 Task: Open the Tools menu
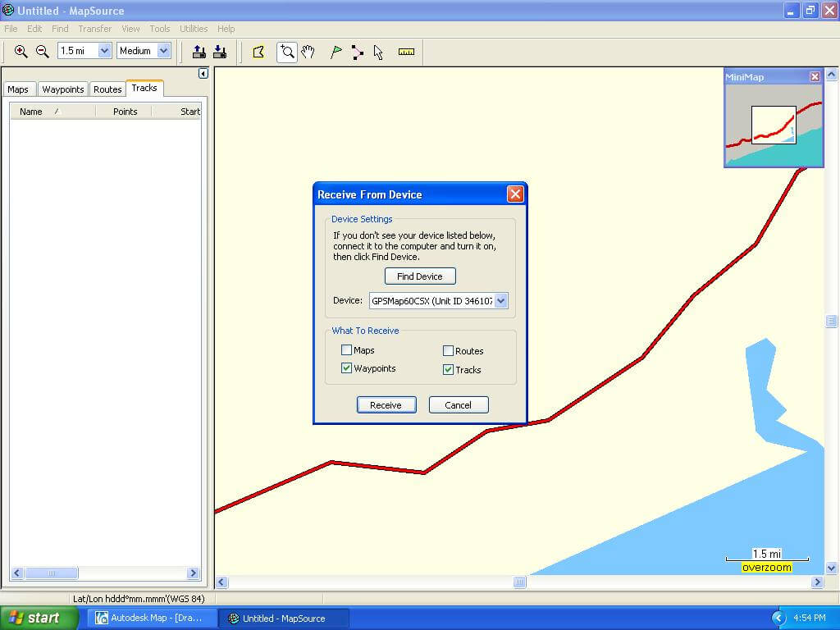coord(160,29)
